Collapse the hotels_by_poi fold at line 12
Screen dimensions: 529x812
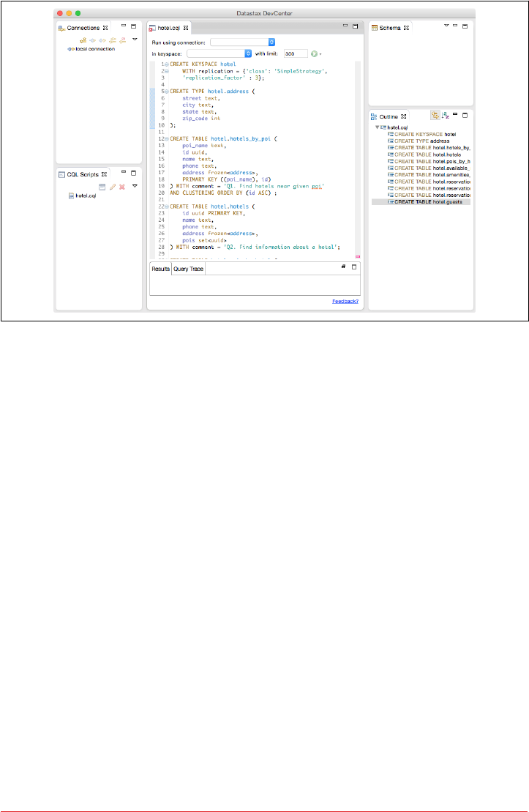167,139
